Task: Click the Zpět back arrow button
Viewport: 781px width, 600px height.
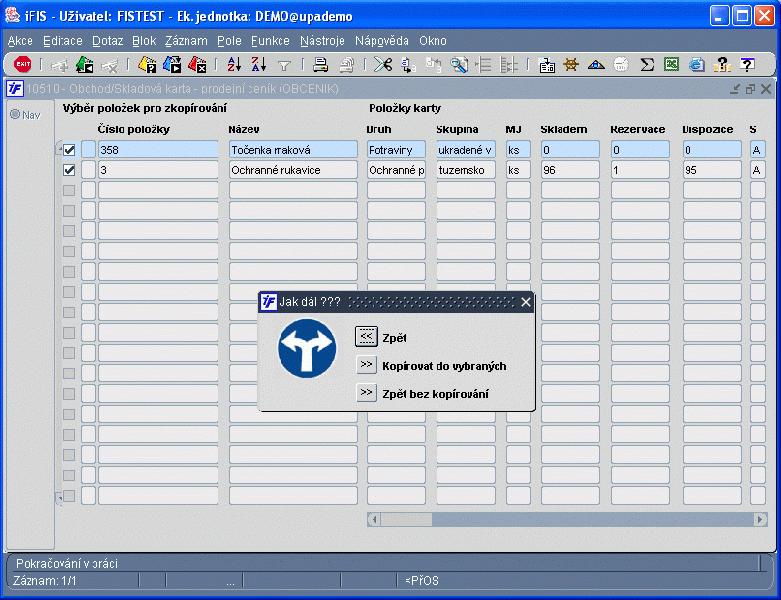Action: (366, 337)
